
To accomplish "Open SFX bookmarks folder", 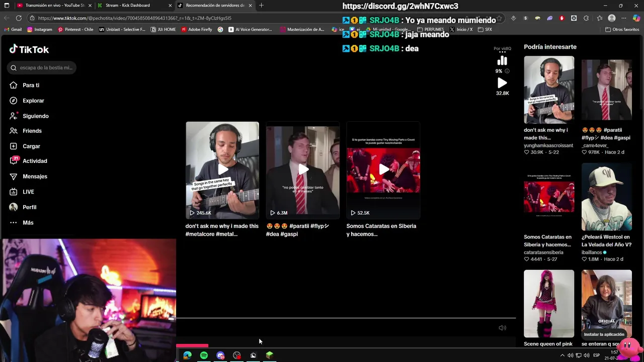I will pos(485,30).
